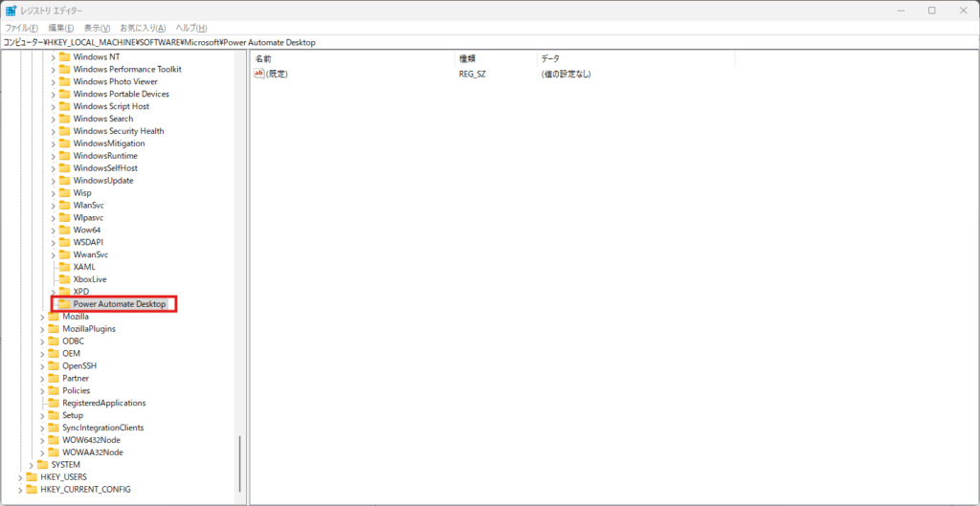The height and width of the screenshot is (506, 980).
Task: Click the REG_SZ type cell
Action: pos(473,75)
